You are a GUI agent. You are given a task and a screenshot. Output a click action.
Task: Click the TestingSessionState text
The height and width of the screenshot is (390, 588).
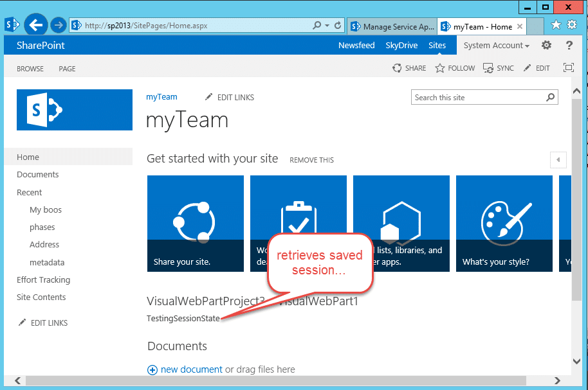(x=183, y=319)
